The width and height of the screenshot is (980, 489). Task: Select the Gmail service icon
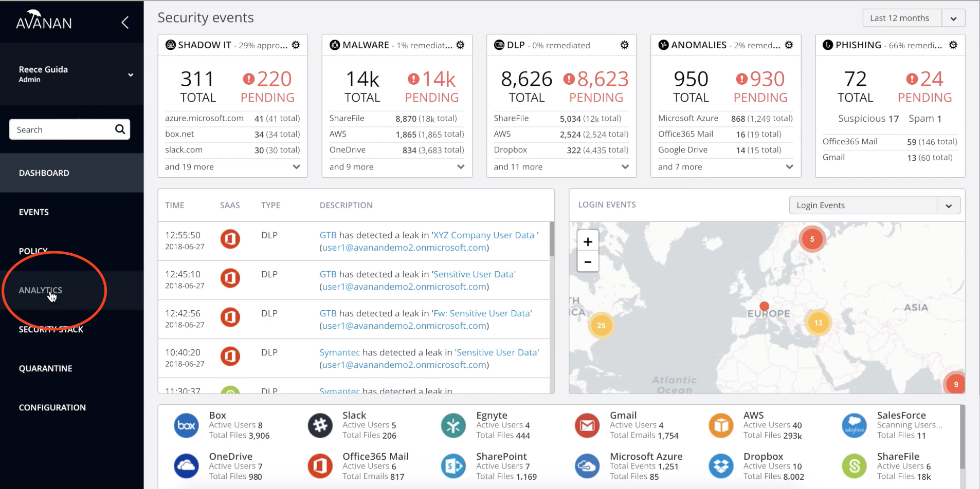click(587, 425)
